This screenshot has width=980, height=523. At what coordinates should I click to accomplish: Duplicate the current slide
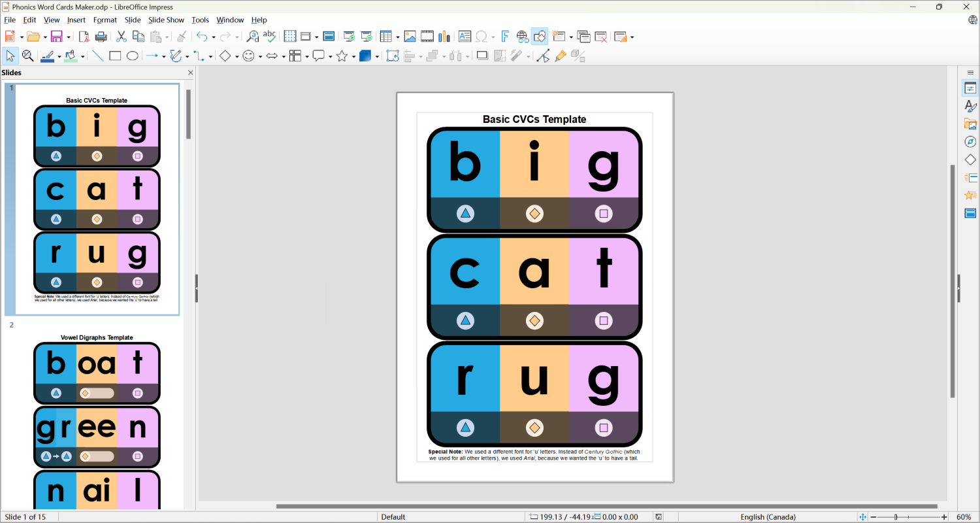[x=583, y=37]
